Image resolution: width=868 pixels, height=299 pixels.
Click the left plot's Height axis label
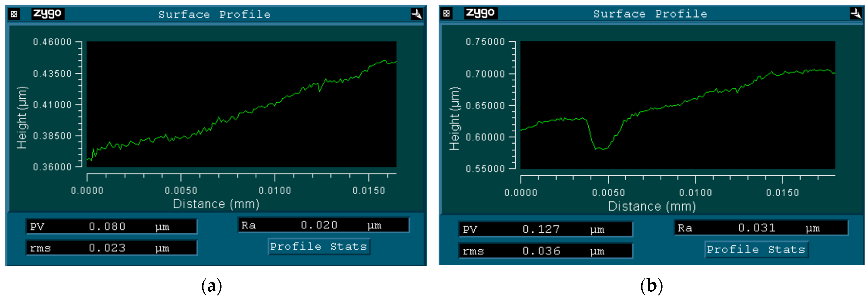tap(22, 117)
